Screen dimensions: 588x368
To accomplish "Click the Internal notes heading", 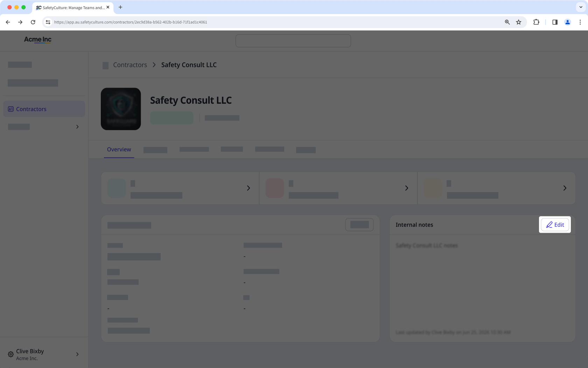I will [x=414, y=225].
